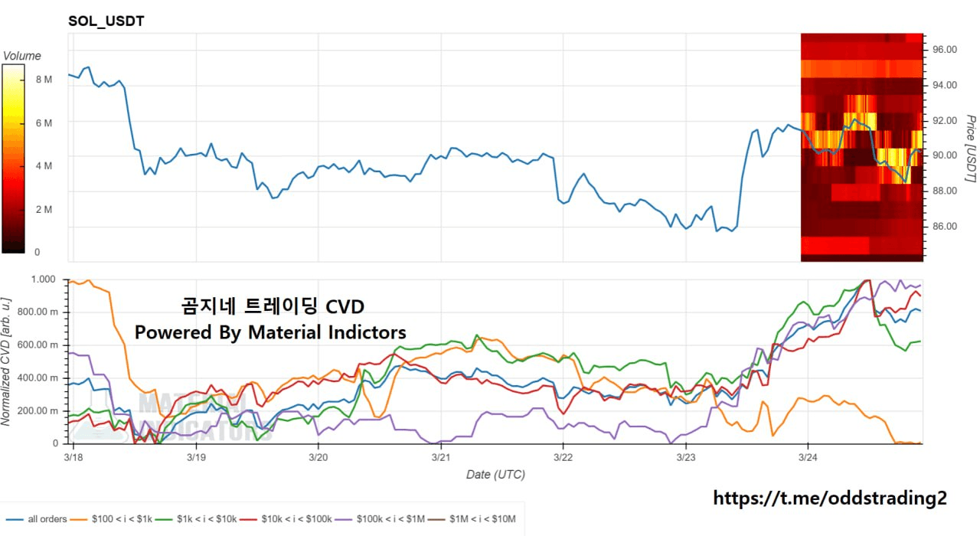980x536 pixels.
Task: Click the order book heatmap region
Action: tap(861, 147)
